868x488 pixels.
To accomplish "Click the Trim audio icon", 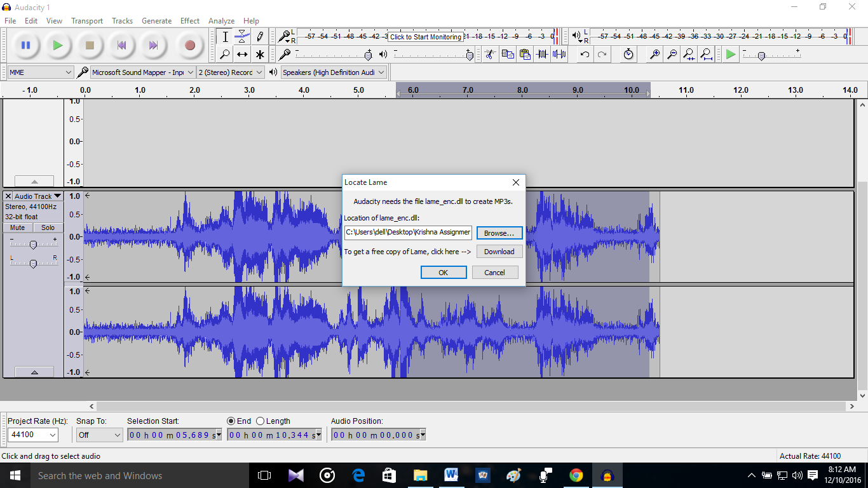I will tap(541, 54).
